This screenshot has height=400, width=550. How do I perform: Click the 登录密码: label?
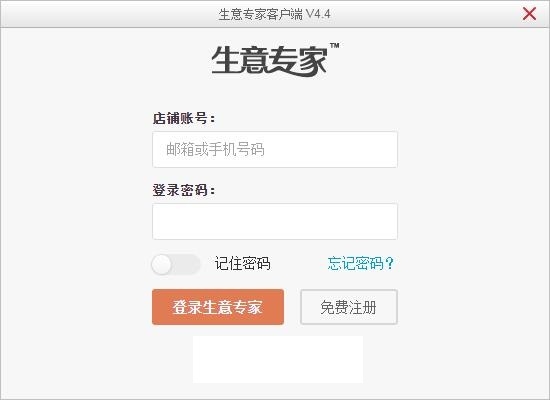184,190
